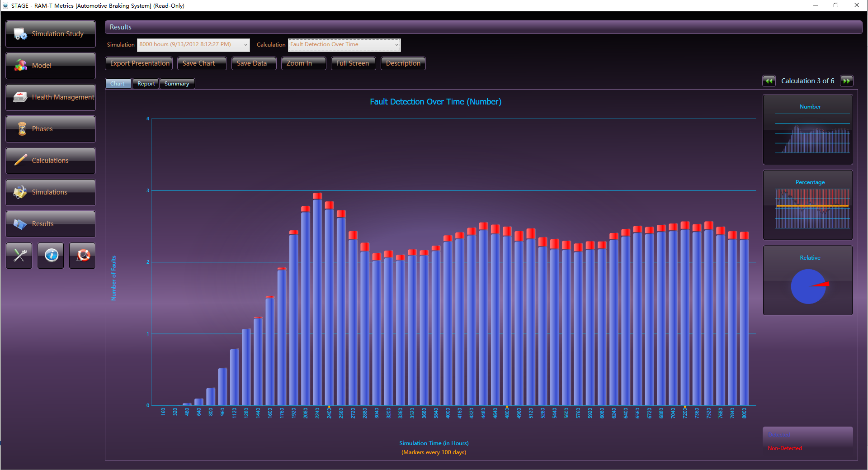
Task: Go to previous calculation with left arrows
Action: (769, 81)
